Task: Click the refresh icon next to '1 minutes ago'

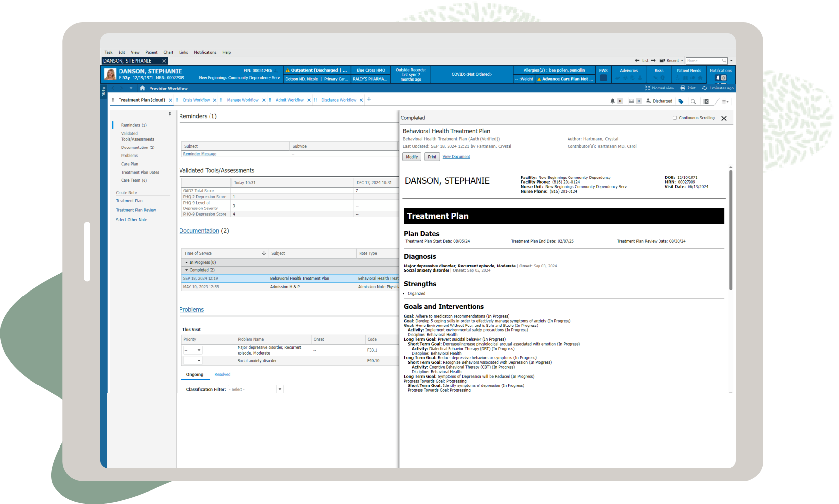Action: pyautogui.click(x=705, y=88)
